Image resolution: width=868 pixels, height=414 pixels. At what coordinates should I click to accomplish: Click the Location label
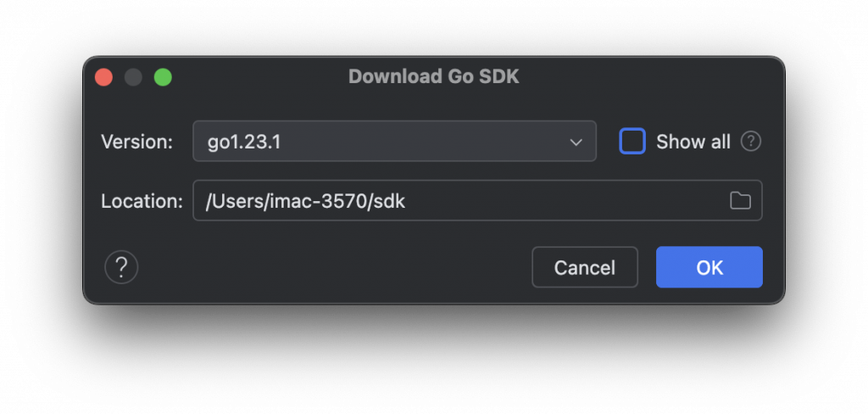pyautogui.click(x=142, y=201)
